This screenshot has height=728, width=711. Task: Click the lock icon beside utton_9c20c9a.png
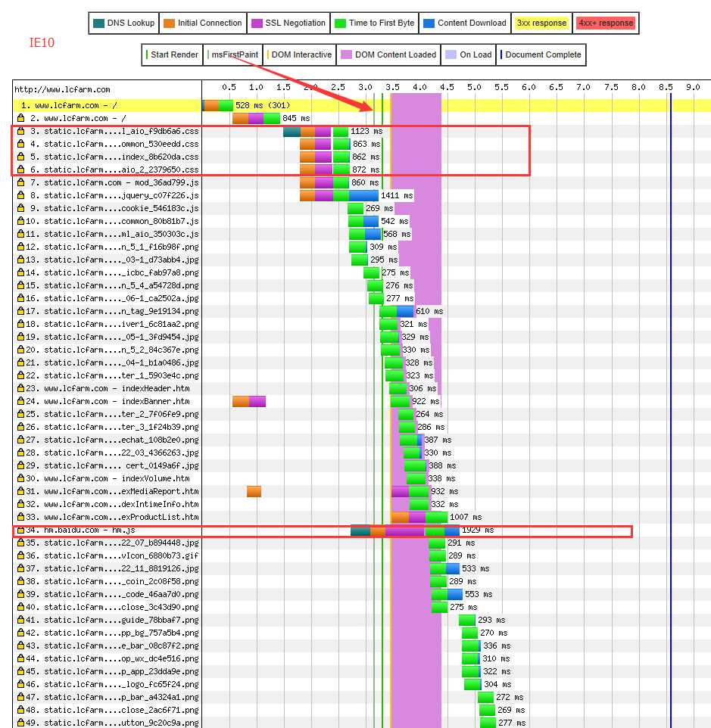click(20, 723)
